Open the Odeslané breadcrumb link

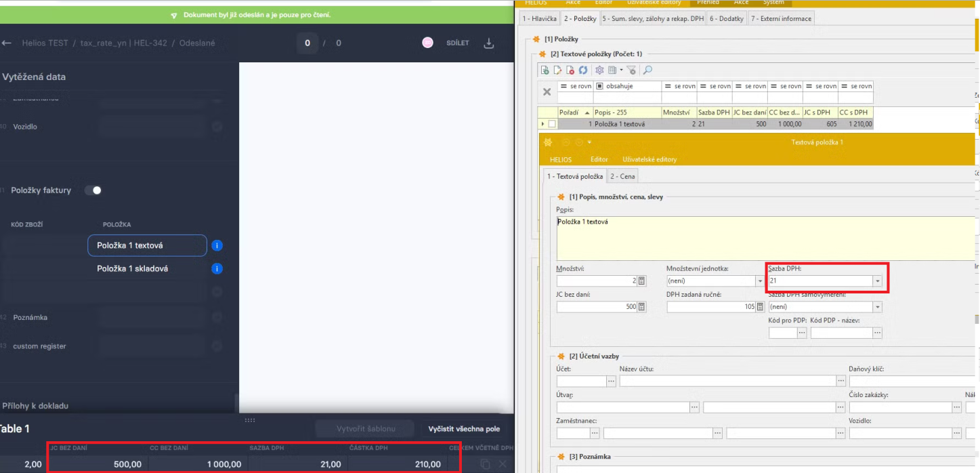[x=197, y=43]
